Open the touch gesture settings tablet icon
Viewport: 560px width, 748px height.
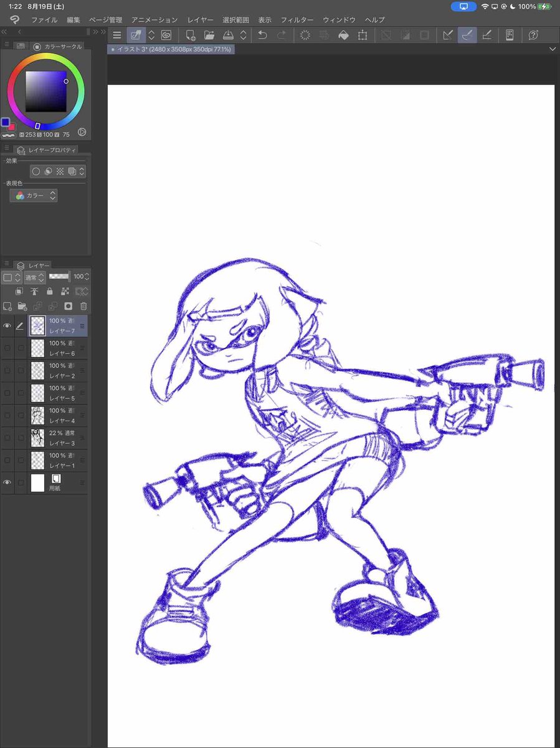pos(510,36)
